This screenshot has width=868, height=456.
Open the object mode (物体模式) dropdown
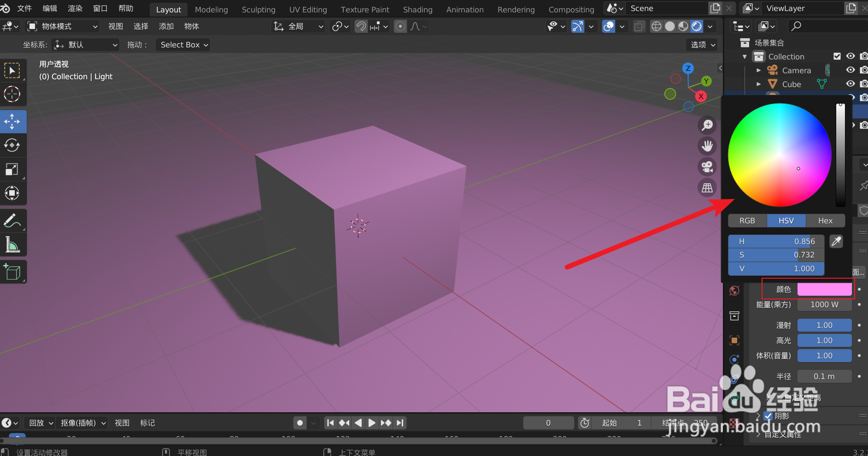tap(63, 27)
